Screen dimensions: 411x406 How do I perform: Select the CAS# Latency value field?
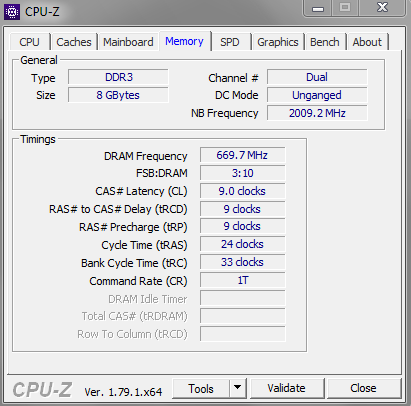pos(242,191)
